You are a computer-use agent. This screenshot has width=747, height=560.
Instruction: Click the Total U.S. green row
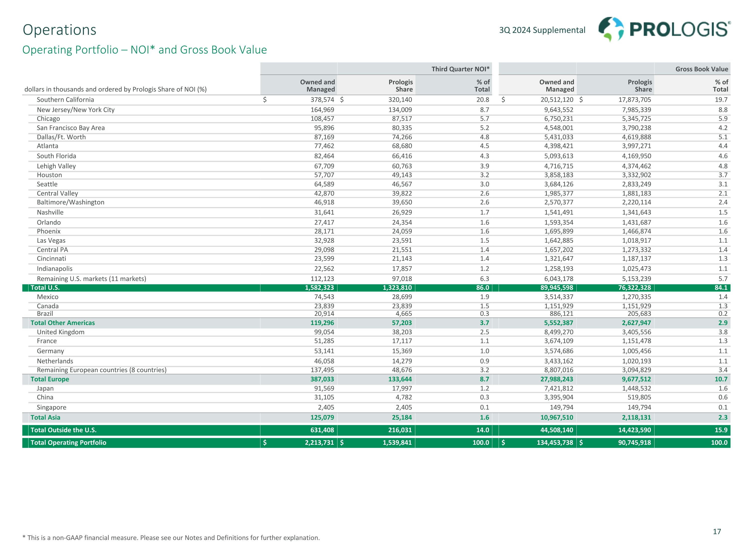(x=45, y=288)
